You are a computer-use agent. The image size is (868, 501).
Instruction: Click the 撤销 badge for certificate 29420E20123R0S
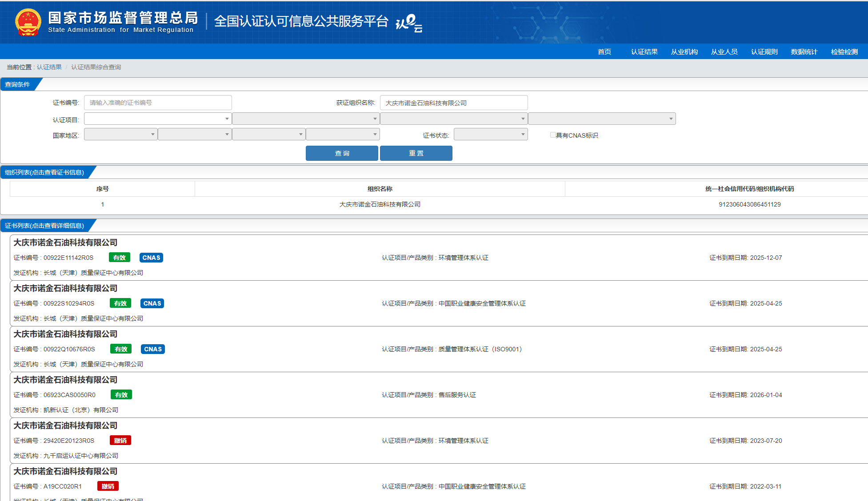120,441
